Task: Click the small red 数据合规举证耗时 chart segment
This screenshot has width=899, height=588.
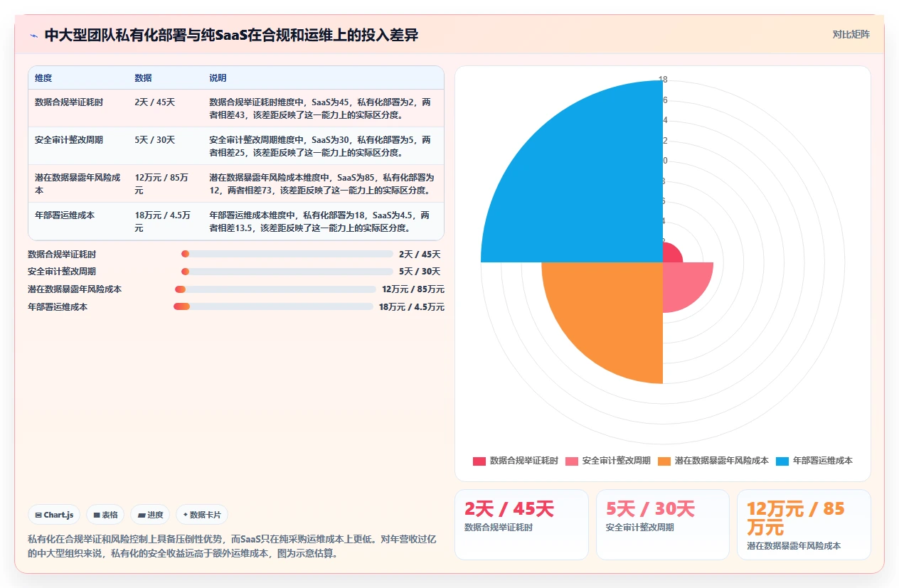Action: pyautogui.click(x=671, y=254)
